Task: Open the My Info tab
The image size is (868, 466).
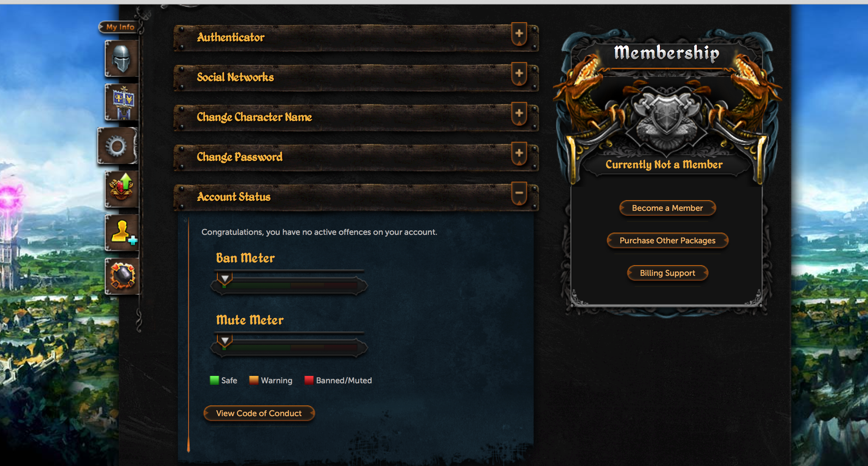Action: click(x=119, y=27)
